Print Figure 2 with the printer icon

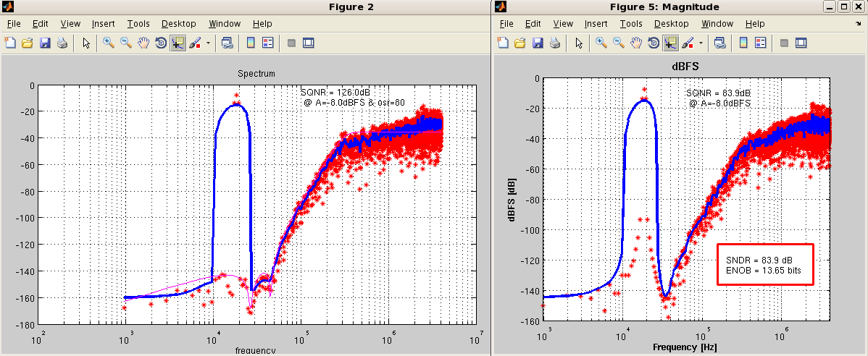point(62,43)
